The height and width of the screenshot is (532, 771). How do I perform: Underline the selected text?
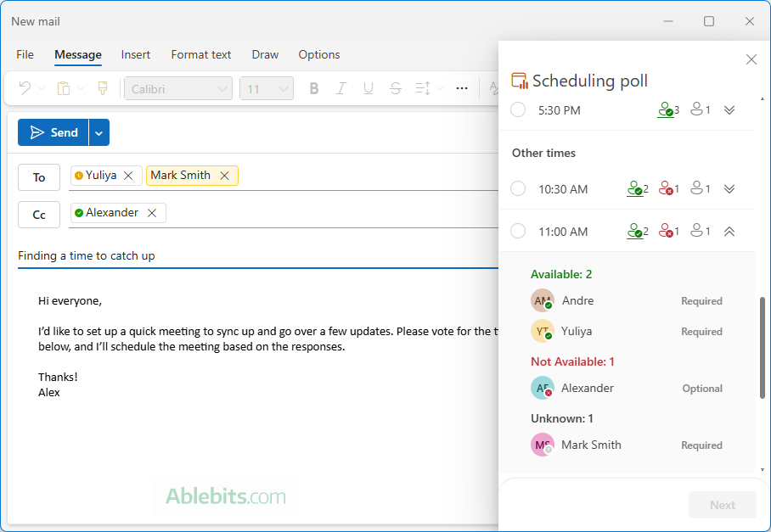[369, 87]
